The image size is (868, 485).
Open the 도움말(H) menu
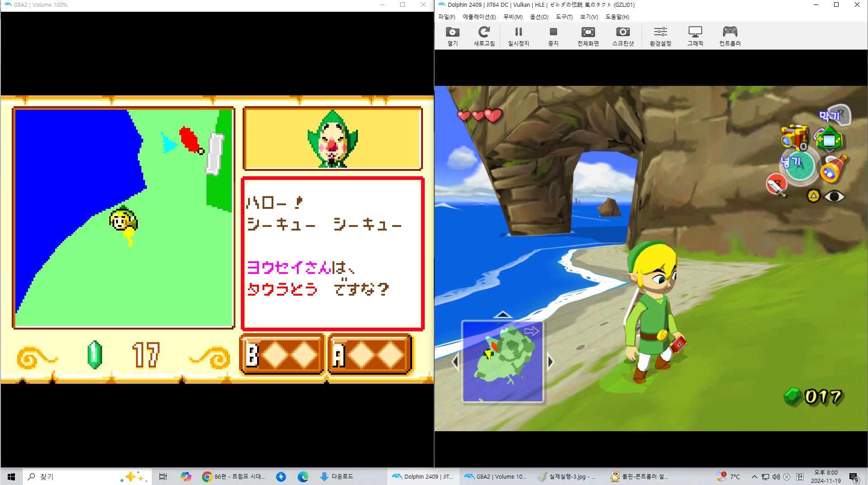617,17
